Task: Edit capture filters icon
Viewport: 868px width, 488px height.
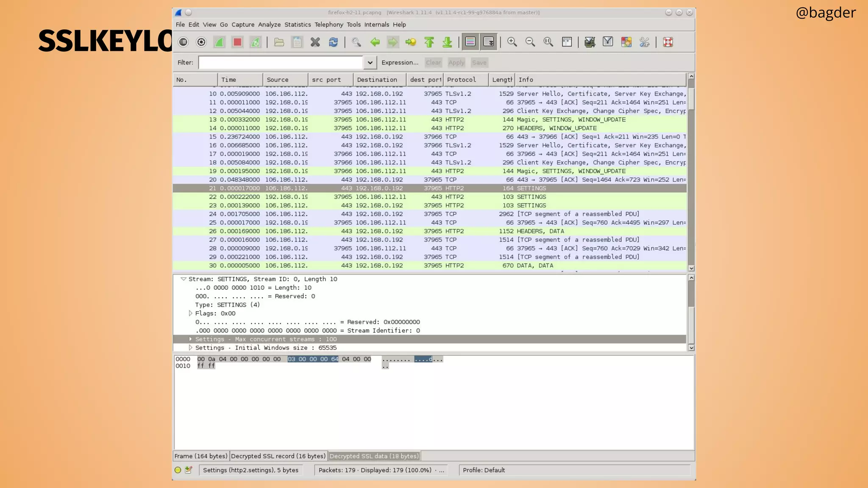Action: (x=590, y=42)
